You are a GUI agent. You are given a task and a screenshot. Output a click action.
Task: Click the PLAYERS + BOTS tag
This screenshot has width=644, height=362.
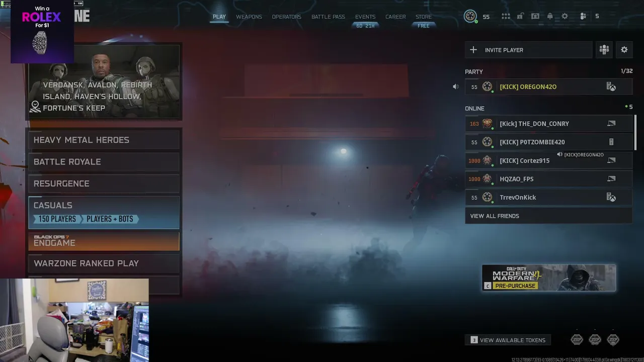110,219
